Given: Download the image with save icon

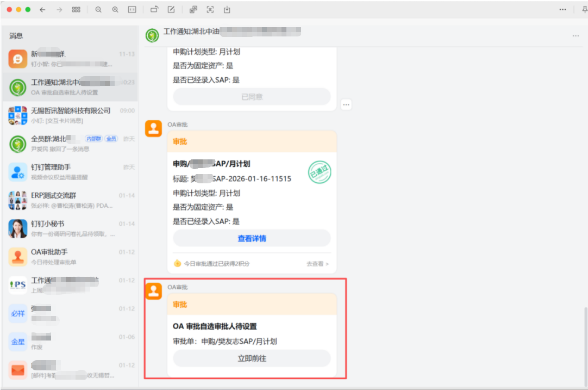Looking at the screenshot, I should point(227,10).
